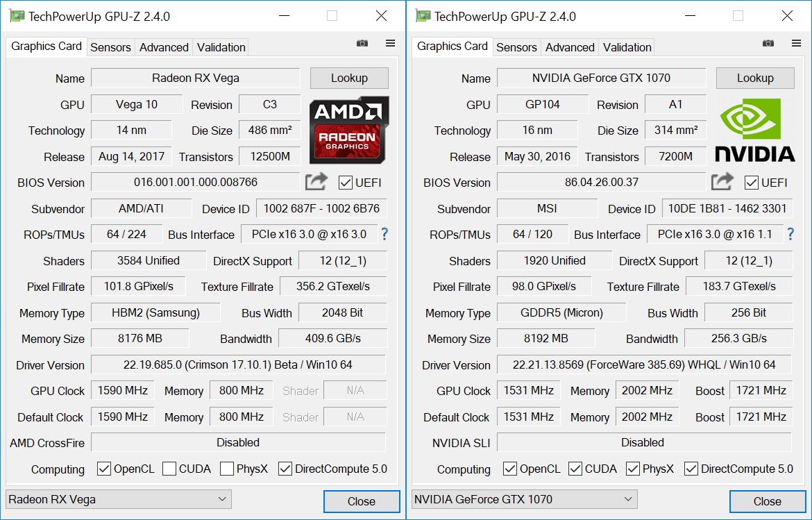
Task: Click GPU-Z title bar icon in left window
Action: 17,16
